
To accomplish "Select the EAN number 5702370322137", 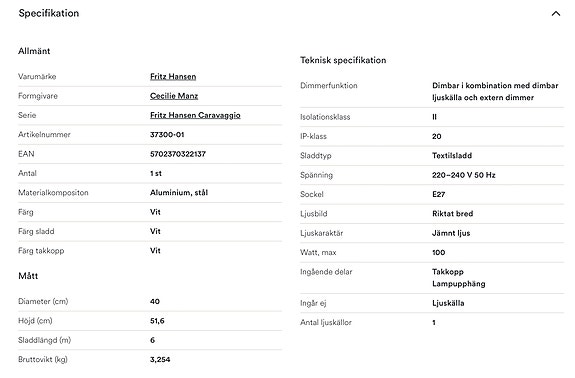I will 178,154.
